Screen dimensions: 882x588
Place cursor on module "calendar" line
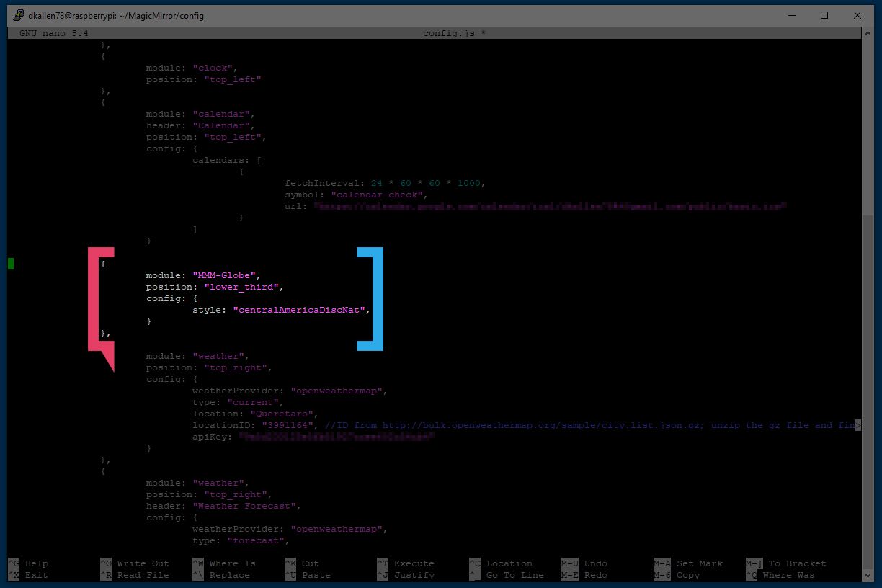[200, 114]
